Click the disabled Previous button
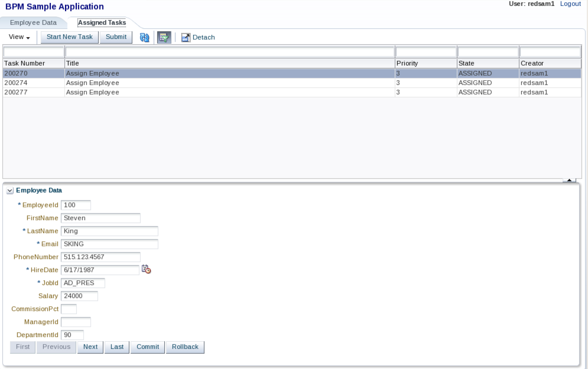The height and width of the screenshot is (369, 588). coord(56,347)
